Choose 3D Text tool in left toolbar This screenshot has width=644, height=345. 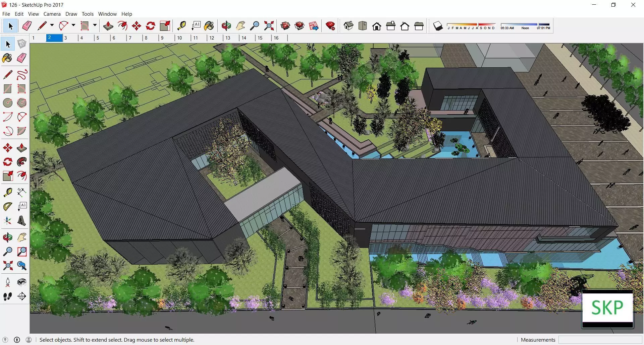click(x=22, y=221)
